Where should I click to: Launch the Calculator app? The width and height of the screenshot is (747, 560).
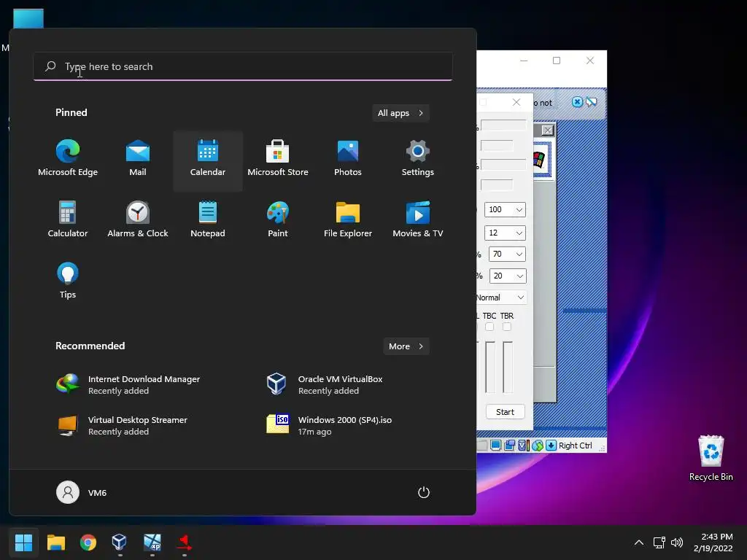point(68,220)
